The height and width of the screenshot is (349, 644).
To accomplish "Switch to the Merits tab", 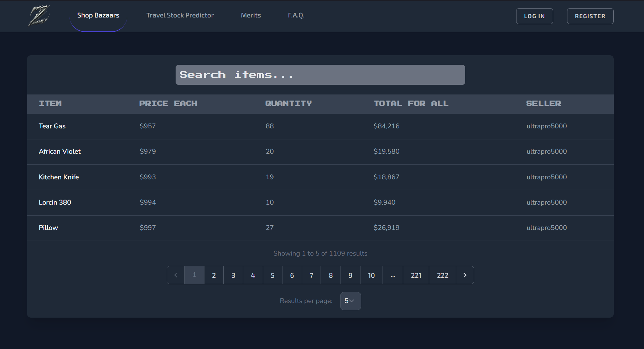I will click(x=251, y=15).
